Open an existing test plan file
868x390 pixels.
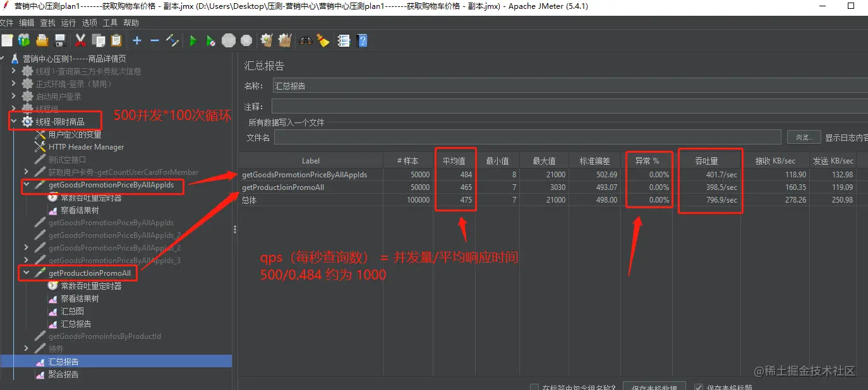[41, 40]
